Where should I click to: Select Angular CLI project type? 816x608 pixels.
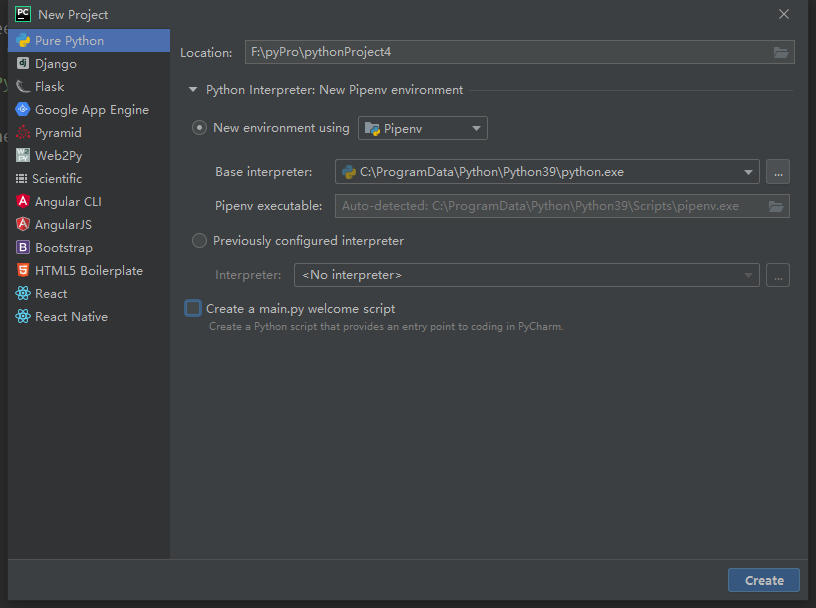pos(89,201)
